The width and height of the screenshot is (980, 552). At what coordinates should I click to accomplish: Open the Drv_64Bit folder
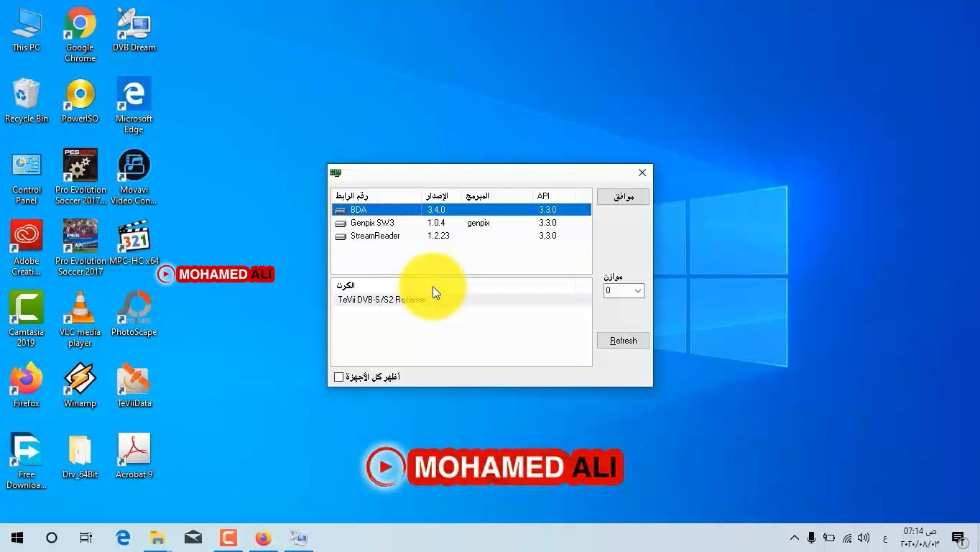click(80, 457)
